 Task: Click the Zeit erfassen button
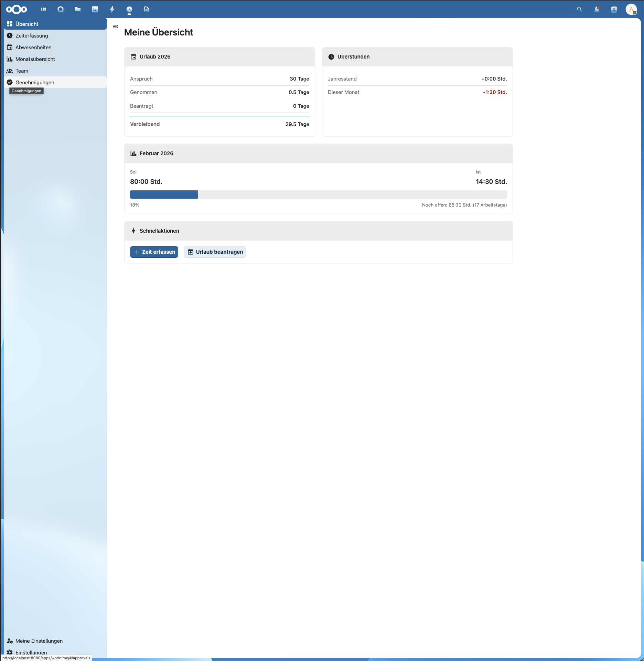pos(154,252)
